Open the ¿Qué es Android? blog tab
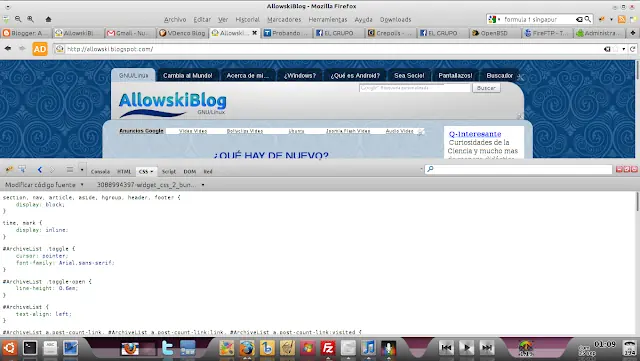 [355, 76]
